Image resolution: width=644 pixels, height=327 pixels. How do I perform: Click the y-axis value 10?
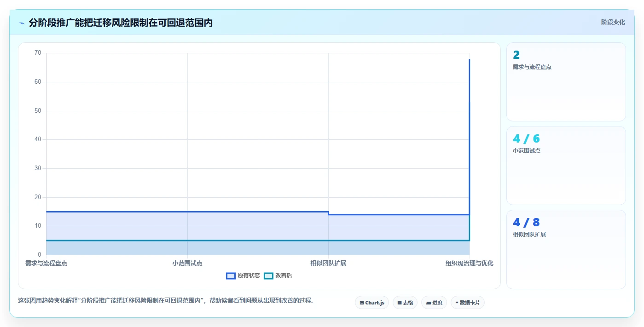click(38, 226)
